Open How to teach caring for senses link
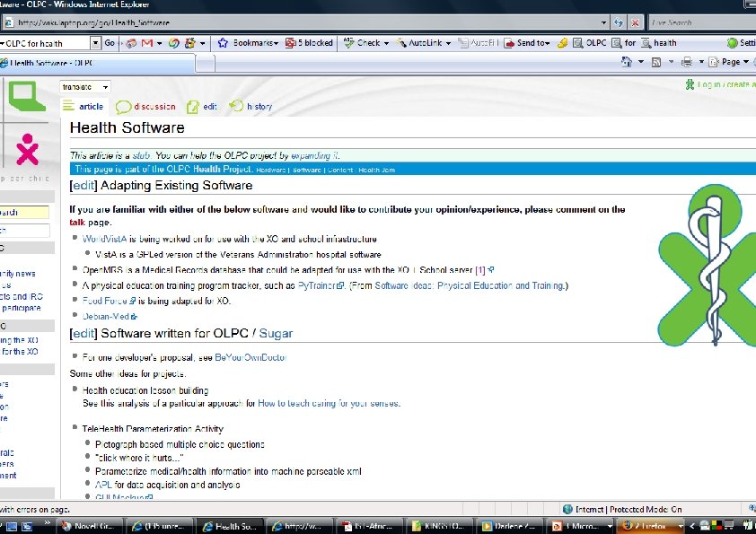Screen dimensions: 756x534 tap(329, 403)
